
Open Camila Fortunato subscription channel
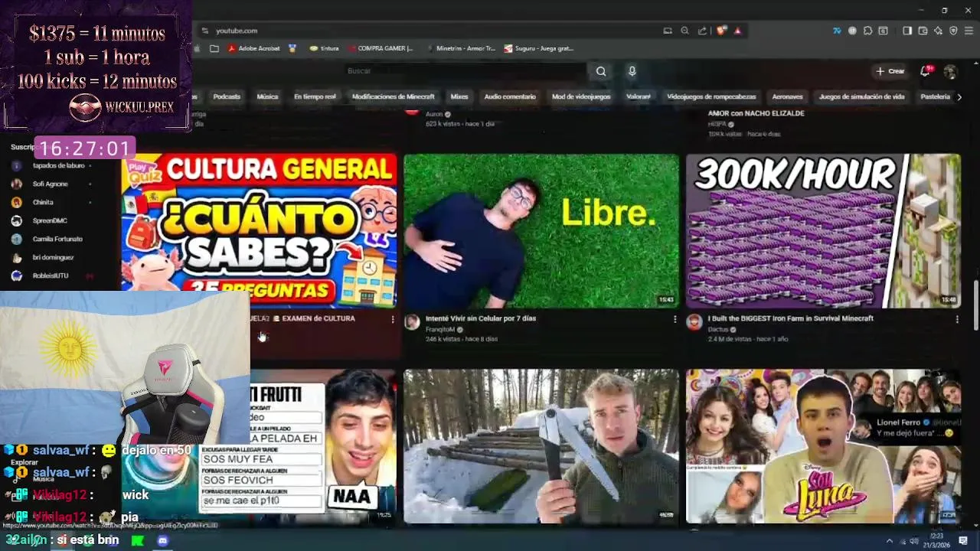[58, 239]
